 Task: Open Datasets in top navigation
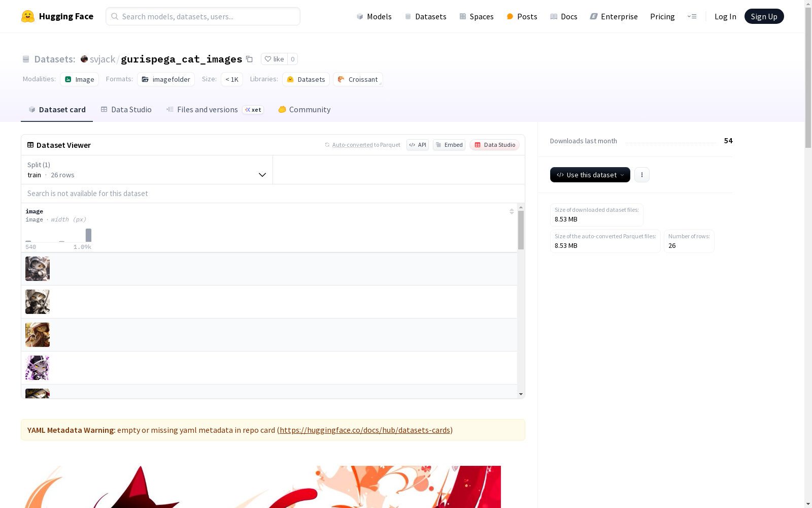425,16
